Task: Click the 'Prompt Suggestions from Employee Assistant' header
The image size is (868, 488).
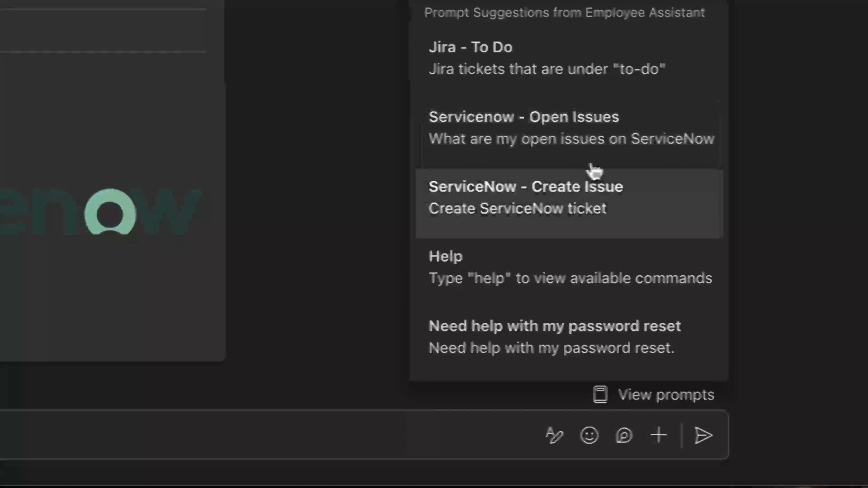Action: [565, 12]
